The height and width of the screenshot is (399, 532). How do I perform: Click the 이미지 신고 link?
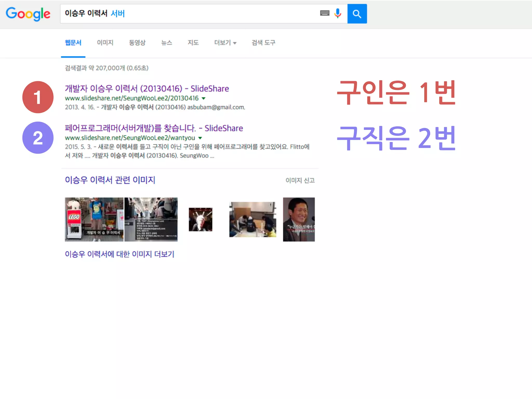point(300,180)
